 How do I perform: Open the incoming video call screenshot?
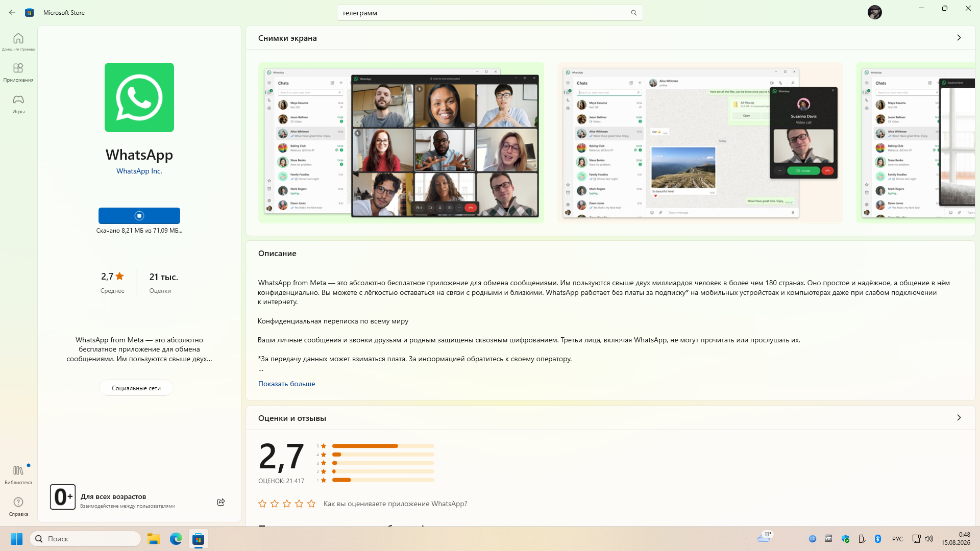700,143
